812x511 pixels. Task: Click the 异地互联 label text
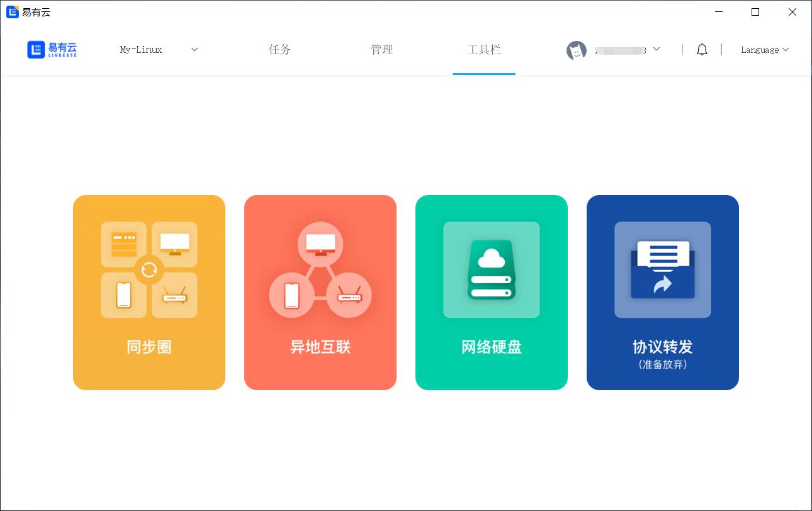click(x=320, y=347)
